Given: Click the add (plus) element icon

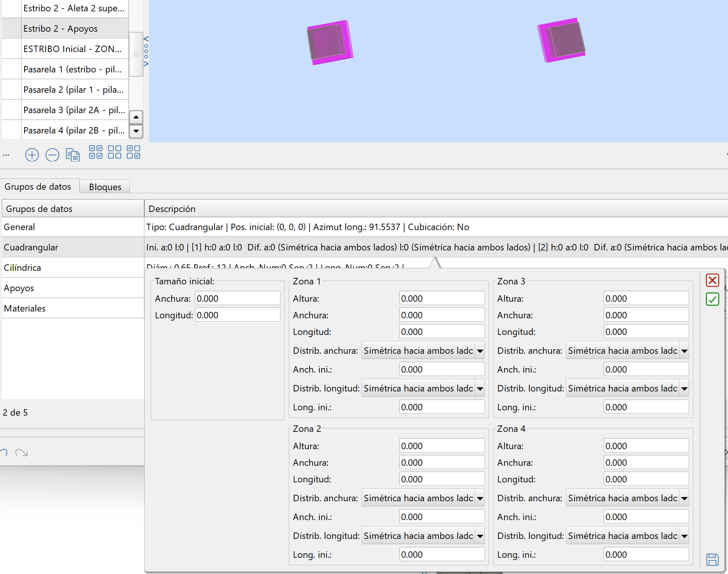Looking at the screenshot, I should (x=32, y=155).
